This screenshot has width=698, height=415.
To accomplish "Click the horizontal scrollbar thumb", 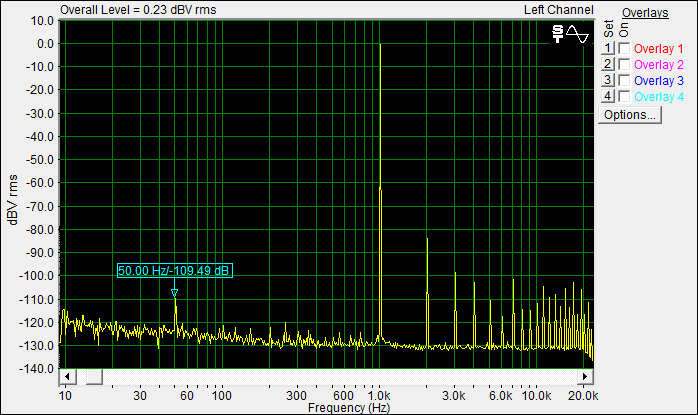I will click(x=94, y=377).
